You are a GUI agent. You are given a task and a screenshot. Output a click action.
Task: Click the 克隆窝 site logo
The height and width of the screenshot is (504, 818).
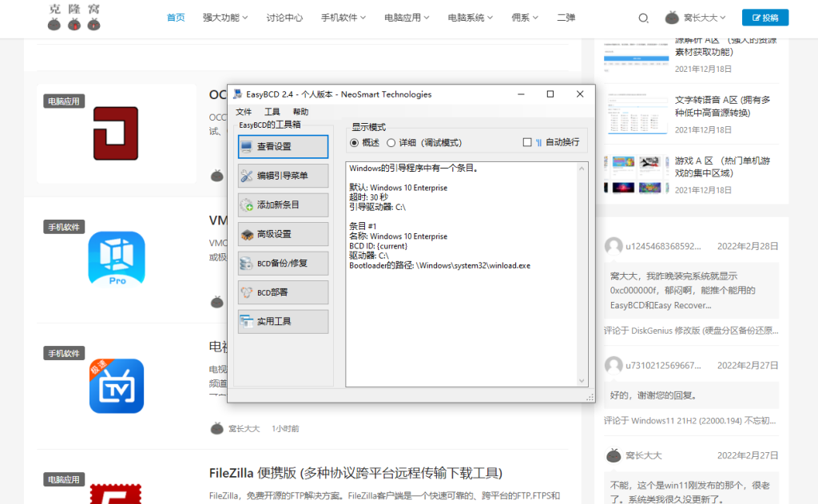(x=73, y=18)
